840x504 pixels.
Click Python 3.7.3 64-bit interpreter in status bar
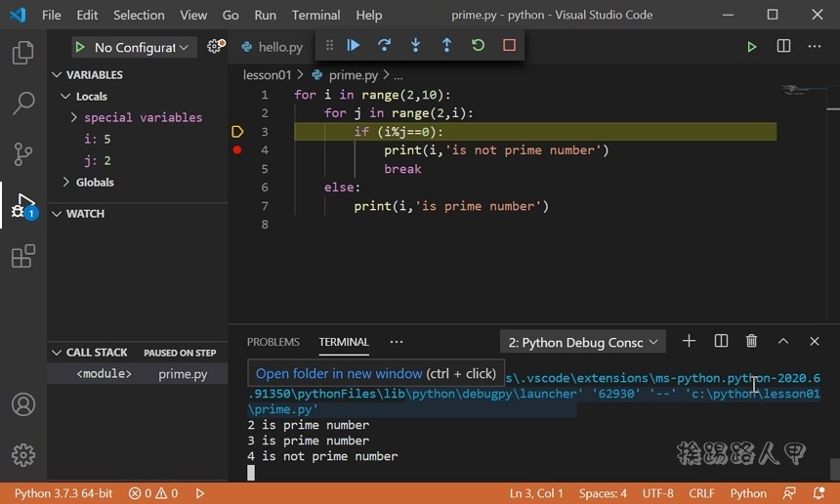(x=63, y=493)
